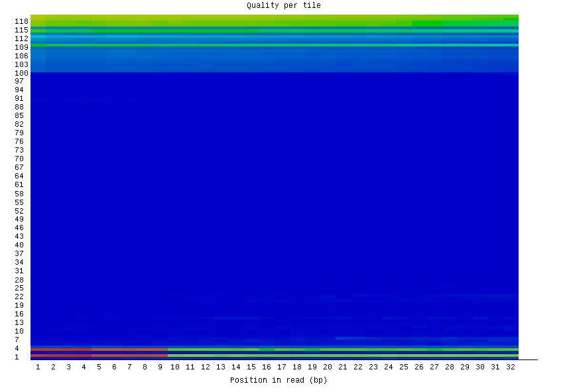
Task: Select tile label 55 on y-axis
Action: pos(19,202)
